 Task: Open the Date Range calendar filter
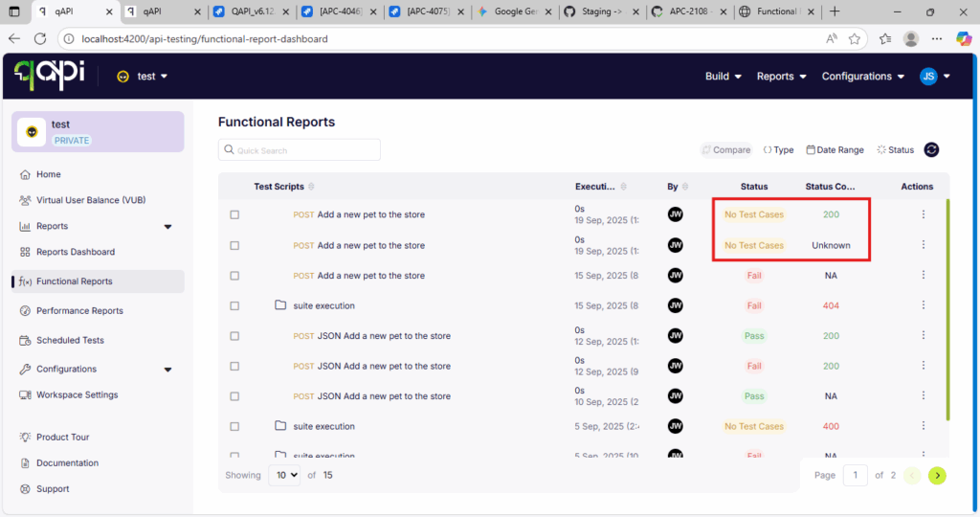coord(835,150)
